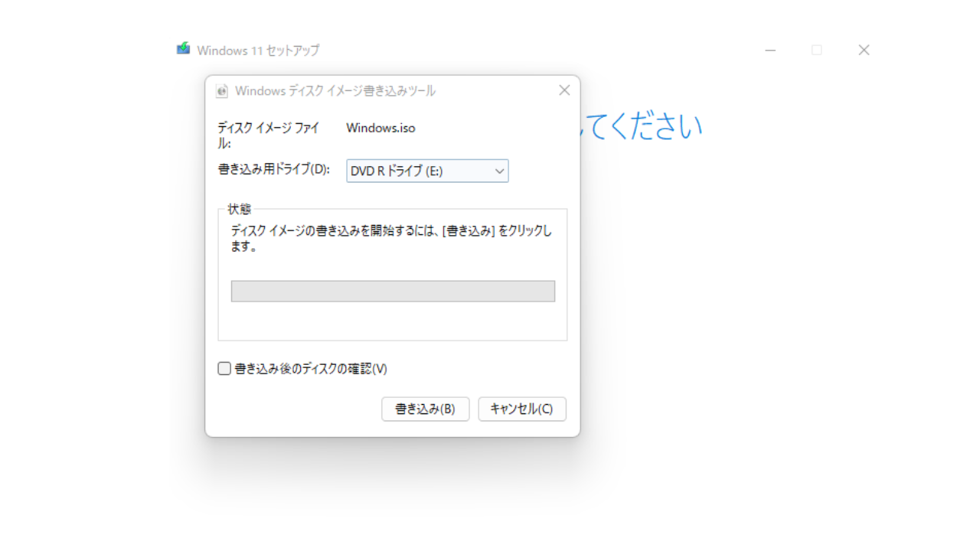Screen dimensions: 980x551
Task: Open the DVD R drive (E:) dropdown
Action: pos(427,171)
